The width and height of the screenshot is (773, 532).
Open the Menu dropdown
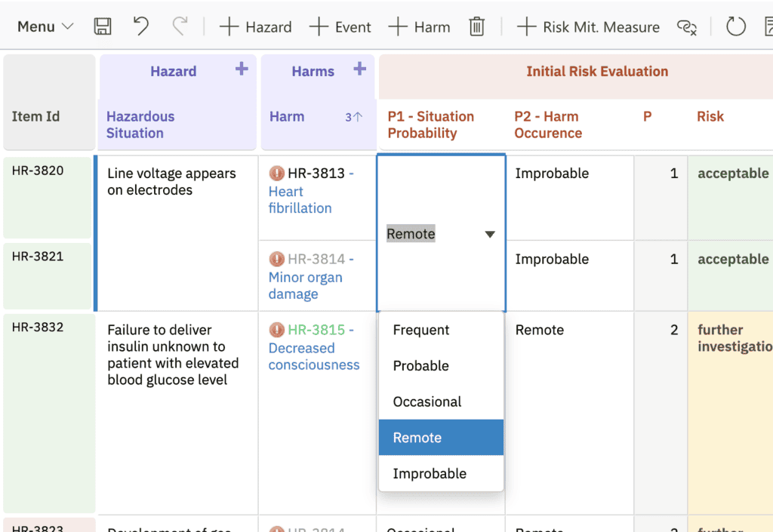pos(45,26)
